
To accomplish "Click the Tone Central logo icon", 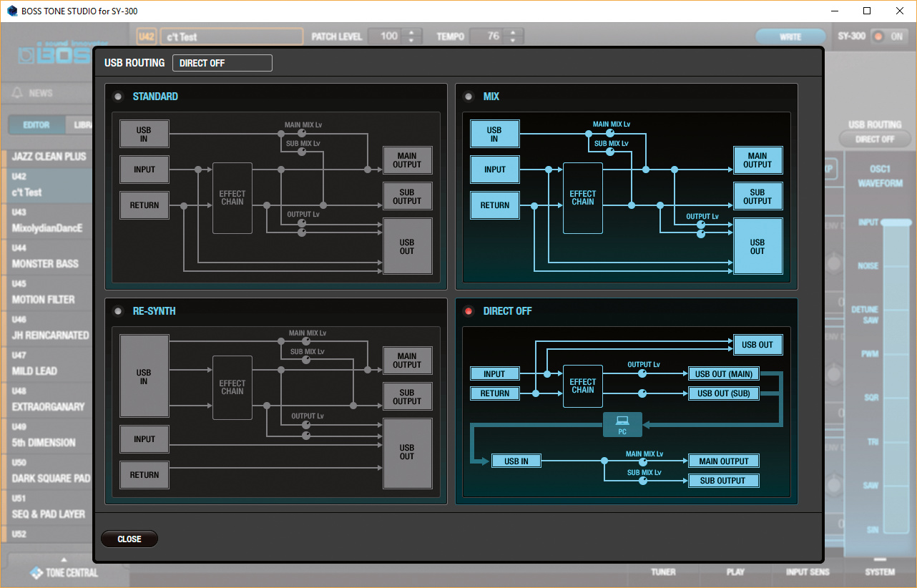I will click(x=36, y=572).
